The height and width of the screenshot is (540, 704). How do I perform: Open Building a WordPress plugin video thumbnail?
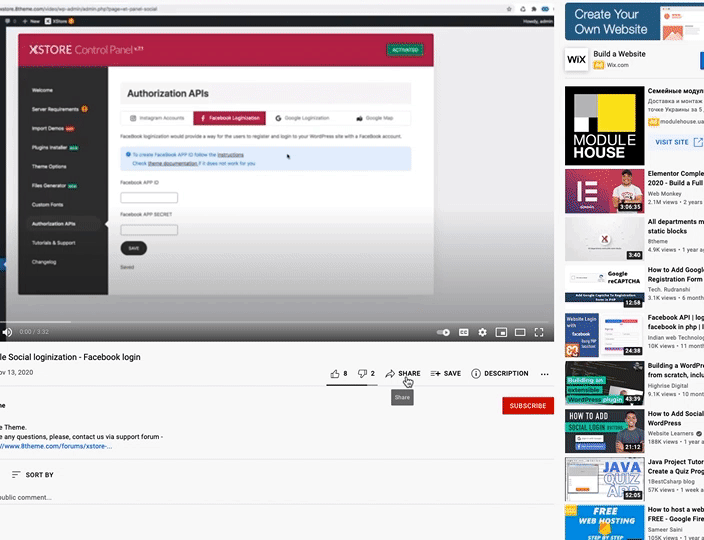coord(604,383)
